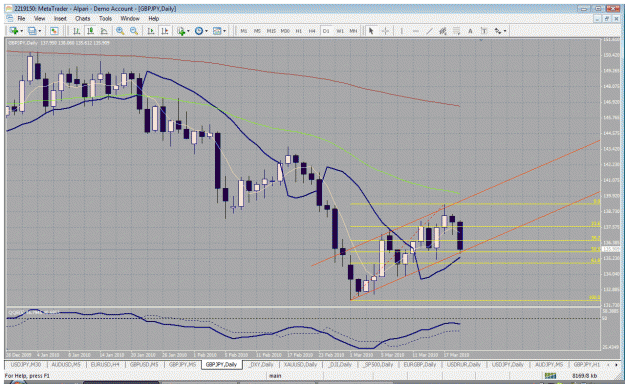Select the M5 timeframe
The height and width of the screenshot is (384, 625).
click(257, 31)
